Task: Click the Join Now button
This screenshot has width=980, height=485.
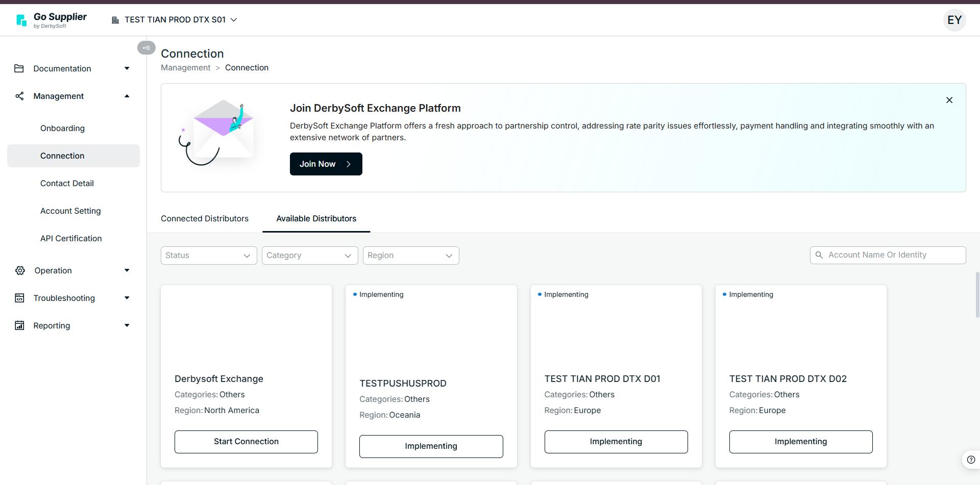Action: 326,164
